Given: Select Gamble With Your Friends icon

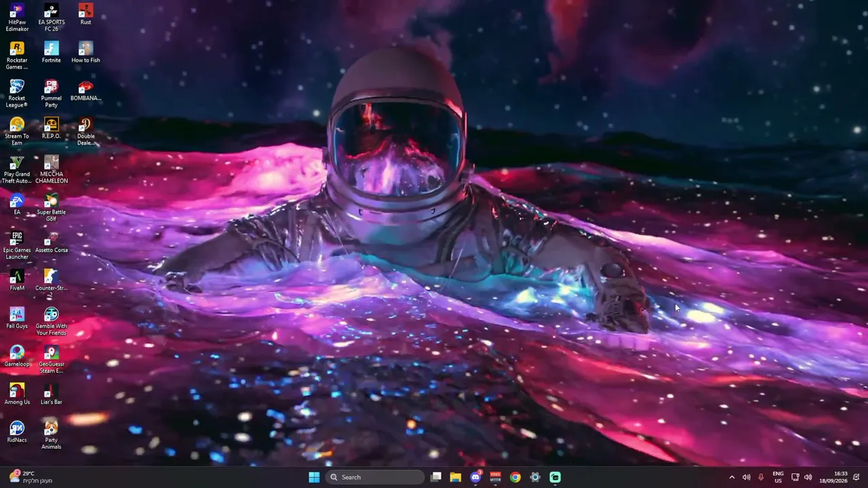Looking at the screenshot, I should 52,321.
